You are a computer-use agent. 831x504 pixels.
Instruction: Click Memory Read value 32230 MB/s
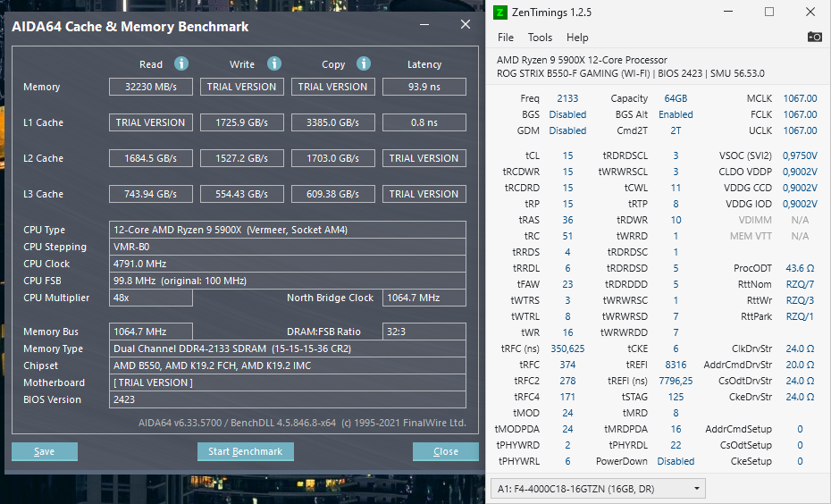point(151,87)
